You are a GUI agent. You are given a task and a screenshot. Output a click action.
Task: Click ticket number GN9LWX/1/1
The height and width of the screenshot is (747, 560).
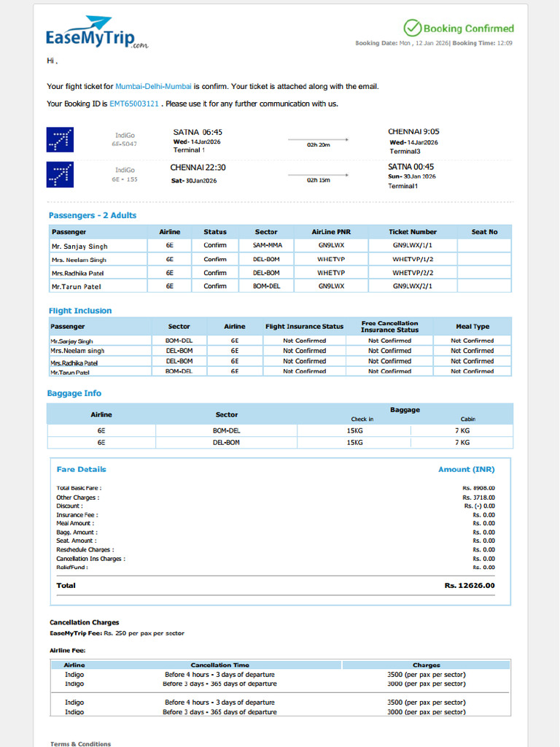pyautogui.click(x=413, y=245)
